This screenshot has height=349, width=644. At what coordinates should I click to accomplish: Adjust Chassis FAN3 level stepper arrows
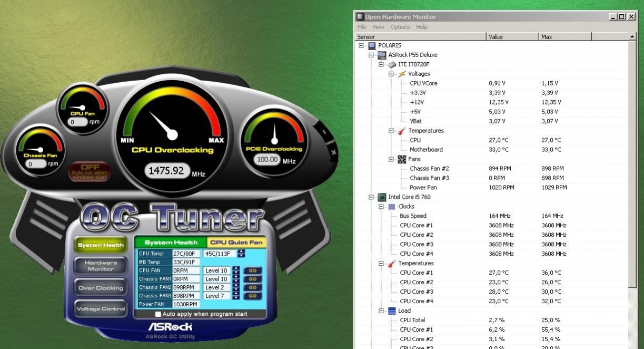tap(235, 296)
